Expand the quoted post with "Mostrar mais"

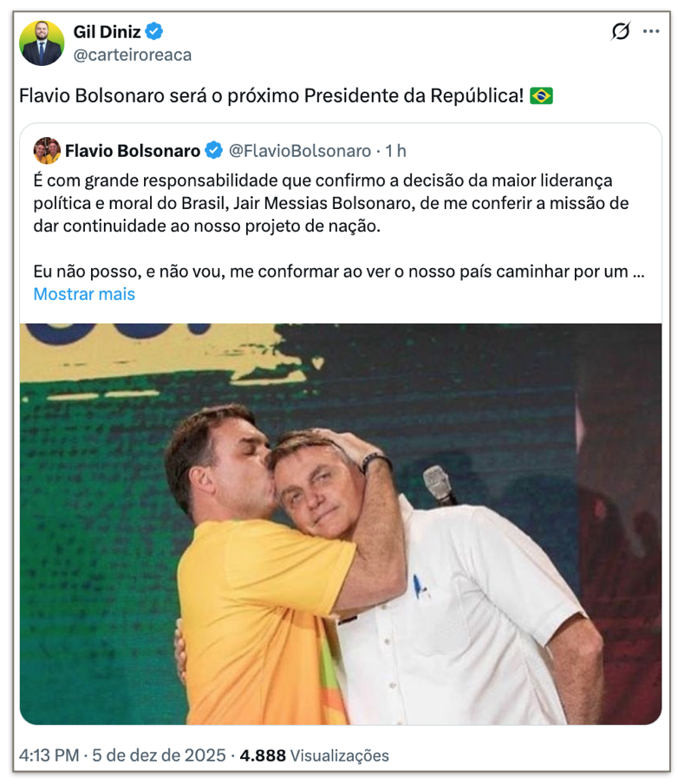point(84,294)
